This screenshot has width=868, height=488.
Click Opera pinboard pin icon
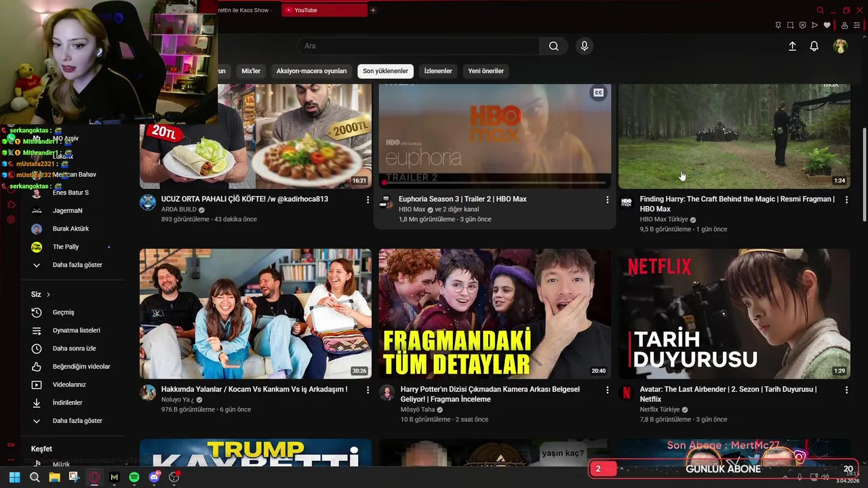pyautogui.click(x=778, y=25)
